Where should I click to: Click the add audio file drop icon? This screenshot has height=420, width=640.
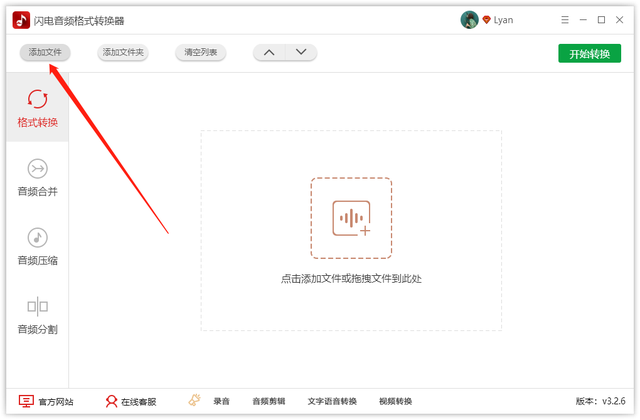click(351, 218)
